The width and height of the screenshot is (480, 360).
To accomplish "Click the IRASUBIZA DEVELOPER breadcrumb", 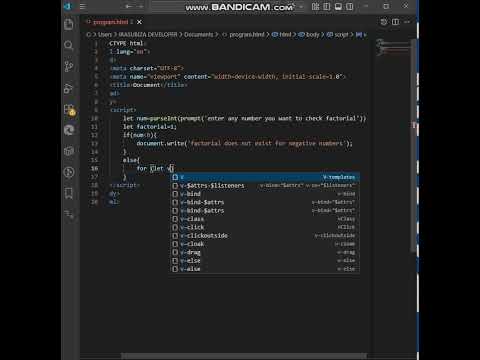I will (x=148, y=35).
